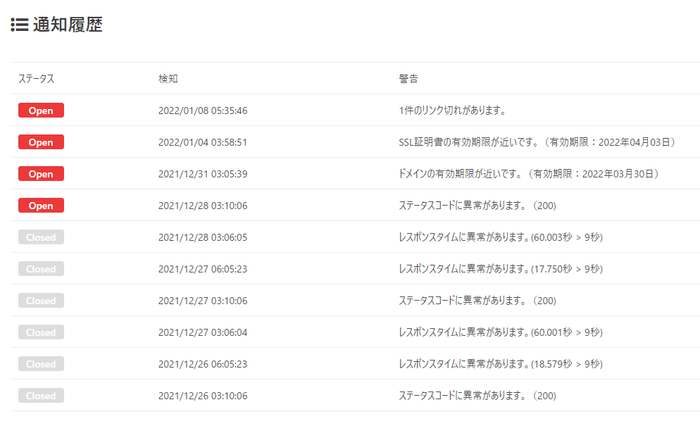
Task: Click the Open badge for the SSL certificate warning
Action: coord(41,142)
